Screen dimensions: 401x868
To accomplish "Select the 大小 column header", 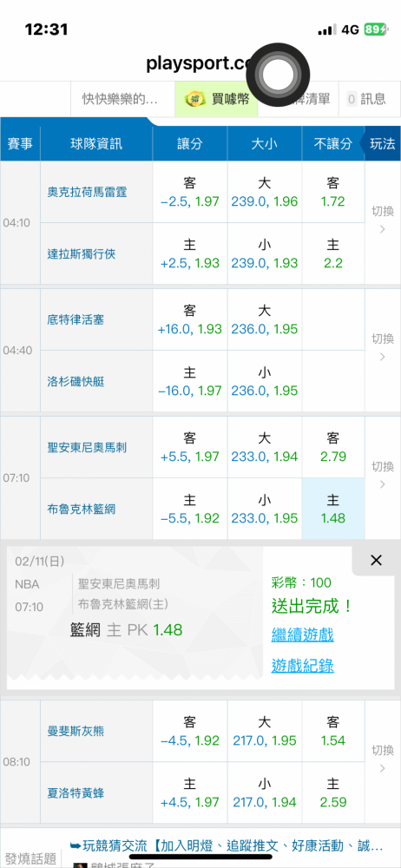I will [x=264, y=144].
